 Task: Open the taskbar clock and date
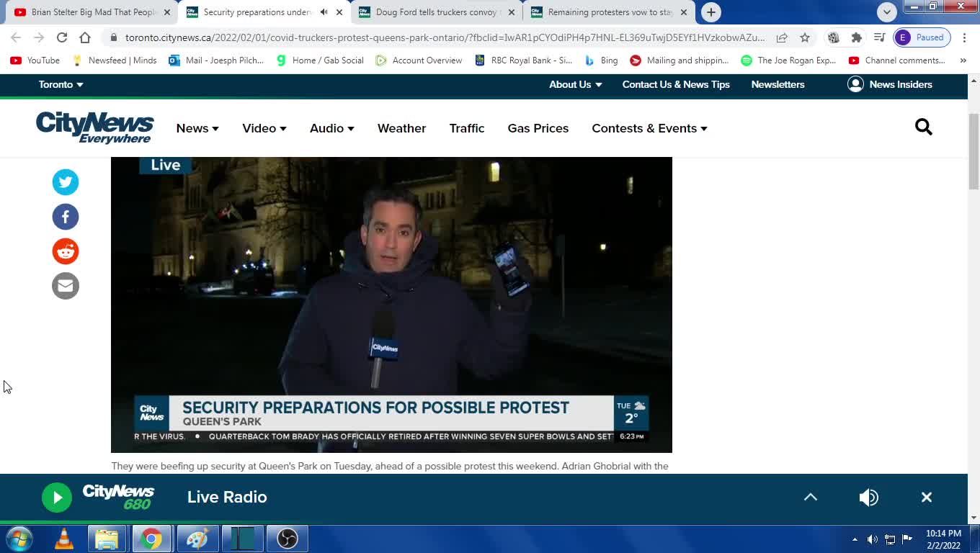(x=943, y=539)
